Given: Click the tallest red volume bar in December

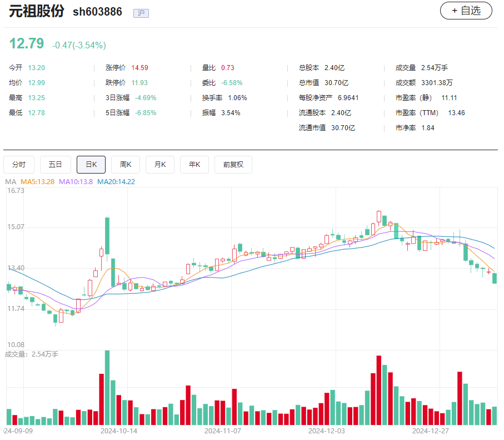Looking at the screenshot, I should [379, 390].
